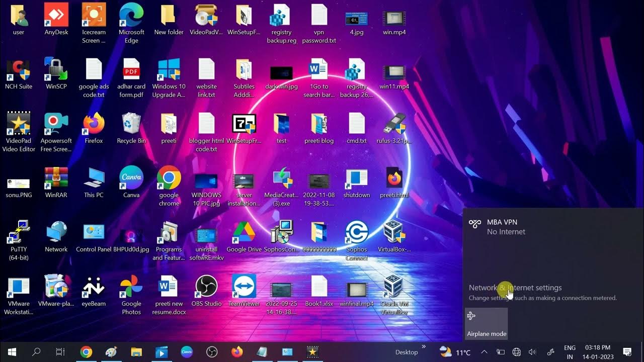644x362 pixels.
Task: Select the eyeBeam desktop icon
Action: 94,291
